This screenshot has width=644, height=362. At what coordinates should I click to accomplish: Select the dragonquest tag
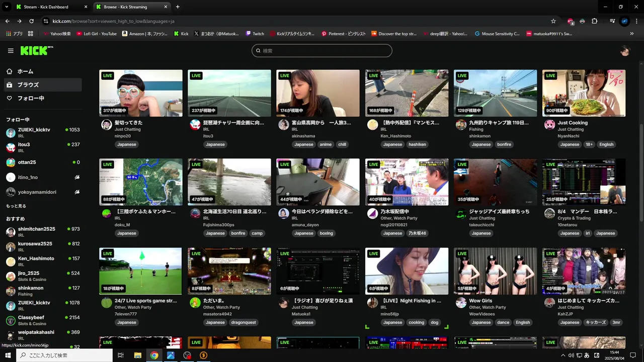244,322
